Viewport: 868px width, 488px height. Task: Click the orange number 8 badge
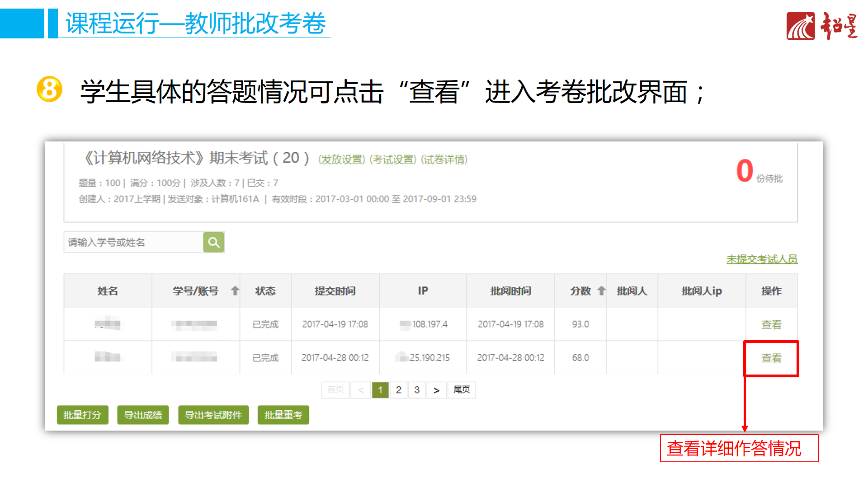coord(49,89)
